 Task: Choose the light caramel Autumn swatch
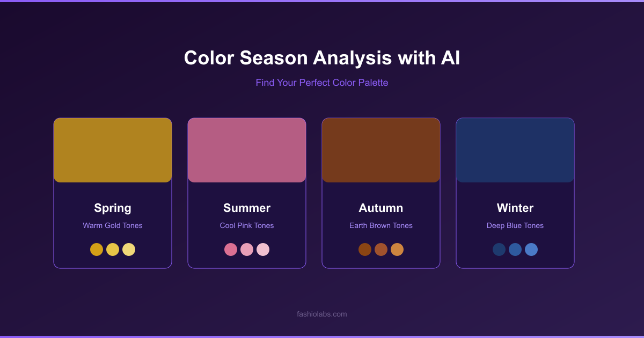[397, 249]
